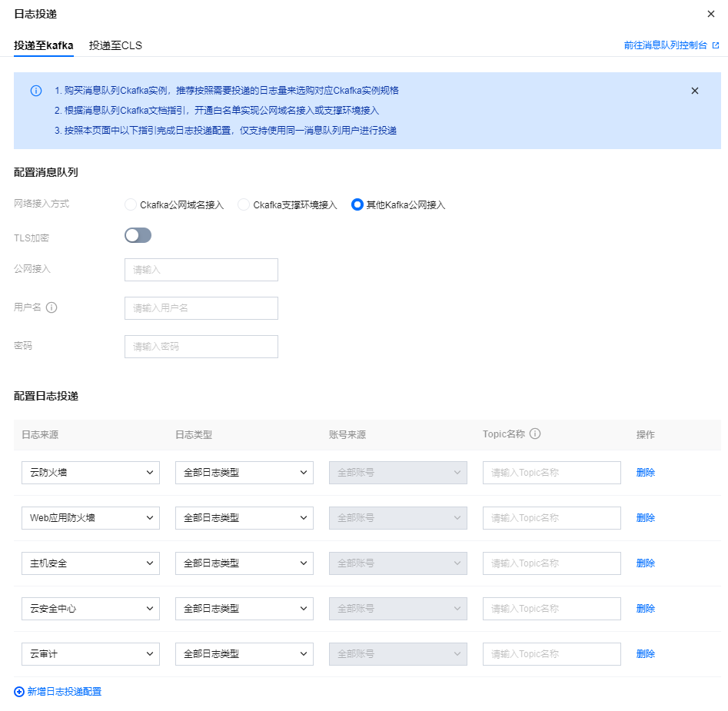Click Topic名称 input in 云审计 row
The width and height of the screenshot is (728, 711).
pos(551,654)
